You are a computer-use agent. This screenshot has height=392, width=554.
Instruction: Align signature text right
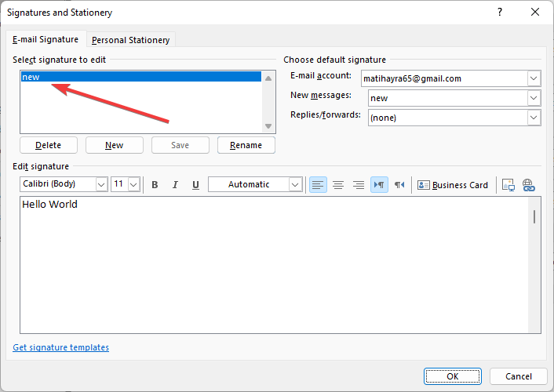coord(359,185)
